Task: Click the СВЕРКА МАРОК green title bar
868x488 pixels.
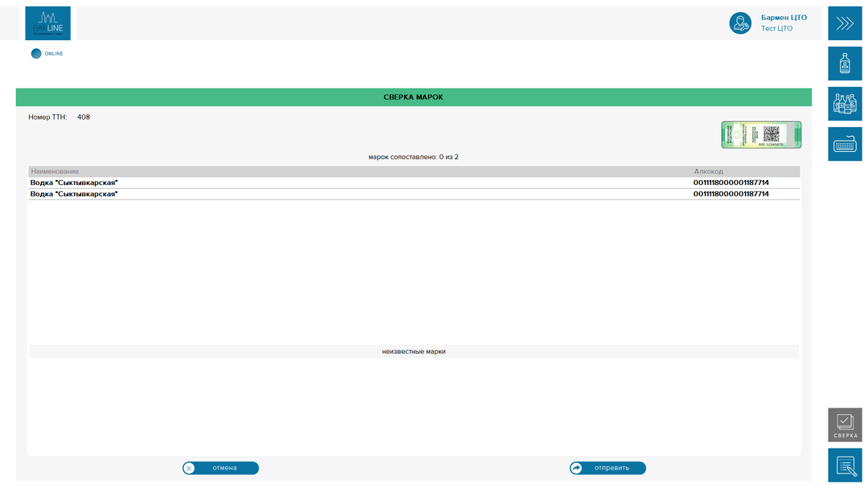Action: [x=414, y=97]
